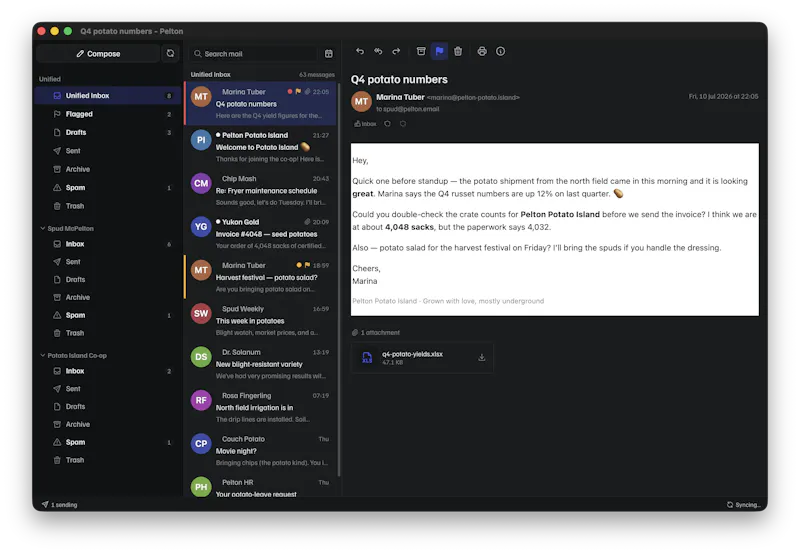The height and width of the screenshot is (554, 800).
Task: Open Re: Fryer maintenance schedule email
Action: (x=260, y=190)
